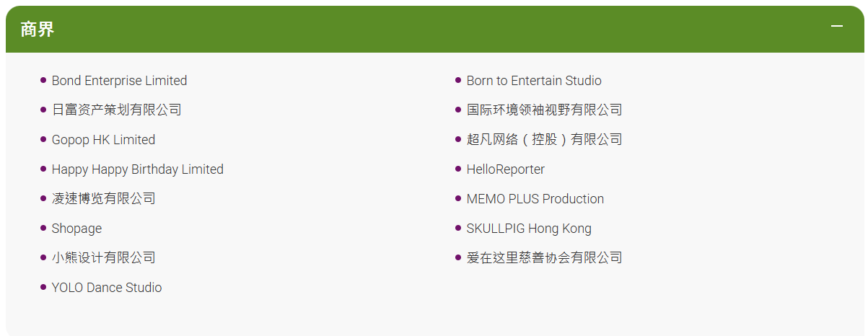Viewport: 868px width, 336px height.
Task: Select SKULLPIG Hong Kong
Action: point(529,229)
